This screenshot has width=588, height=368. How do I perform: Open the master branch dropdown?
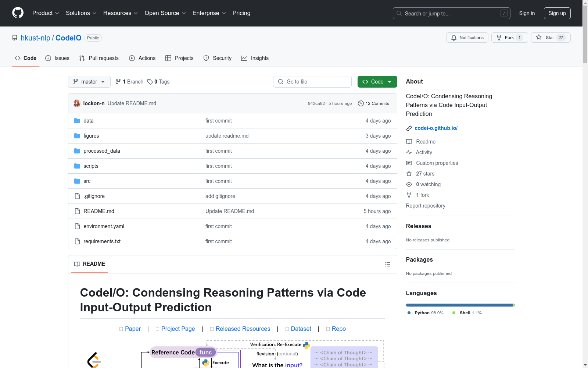[89, 82]
